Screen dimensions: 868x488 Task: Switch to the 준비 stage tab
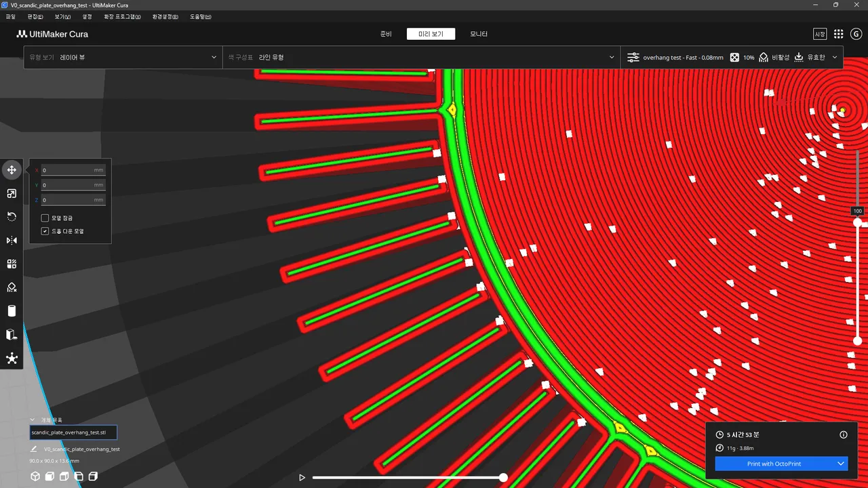pos(386,34)
